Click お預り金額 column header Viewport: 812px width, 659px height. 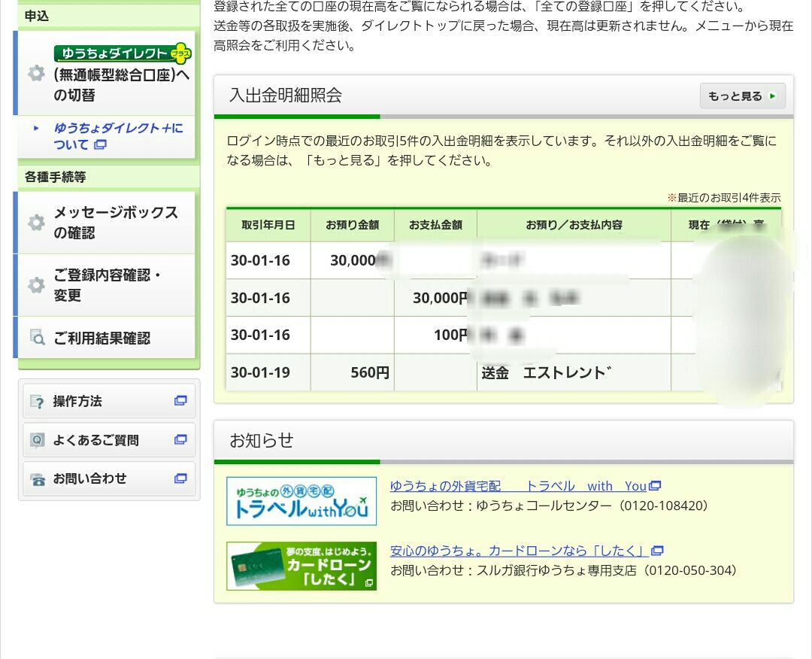point(352,225)
